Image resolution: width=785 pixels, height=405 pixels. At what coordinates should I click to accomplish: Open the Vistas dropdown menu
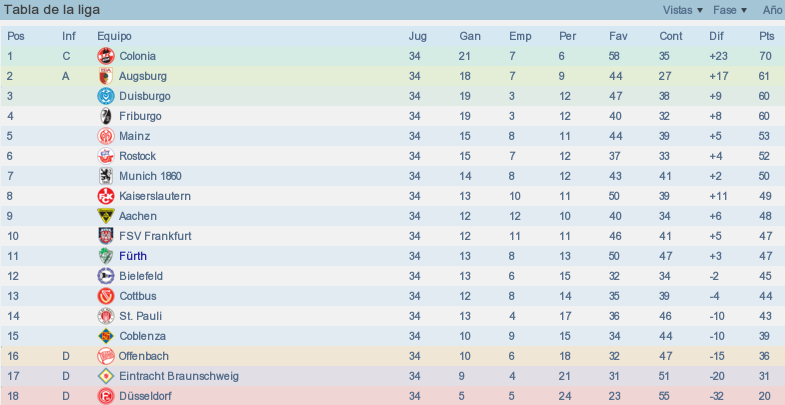pos(683,10)
